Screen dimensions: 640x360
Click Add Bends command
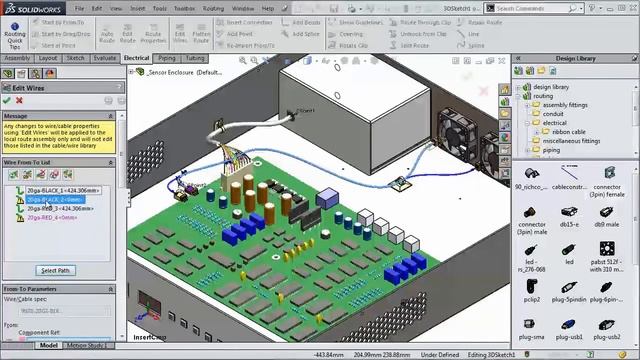click(x=301, y=22)
